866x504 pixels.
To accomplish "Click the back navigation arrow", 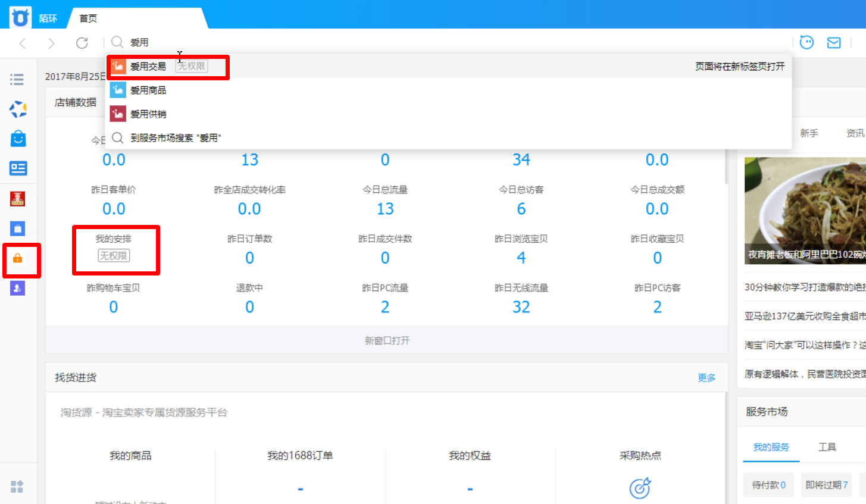I will pyautogui.click(x=23, y=43).
